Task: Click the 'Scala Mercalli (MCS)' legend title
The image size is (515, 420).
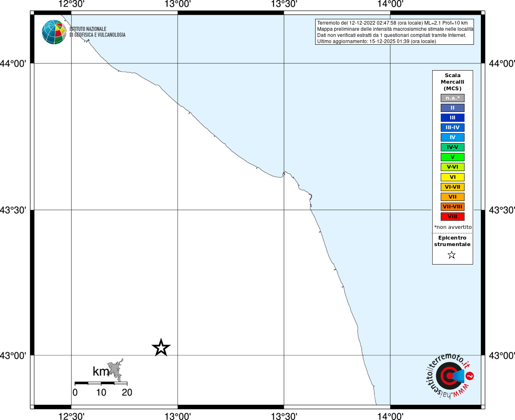Action: (453, 82)
